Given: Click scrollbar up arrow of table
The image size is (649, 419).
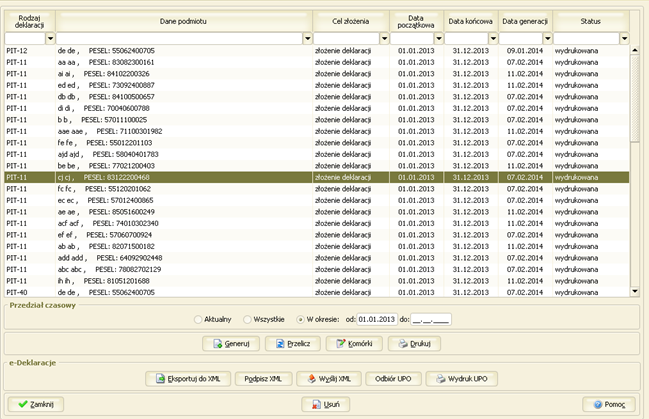Looking at the screenshot, I should pyautogui.click(x=635, y=50).
